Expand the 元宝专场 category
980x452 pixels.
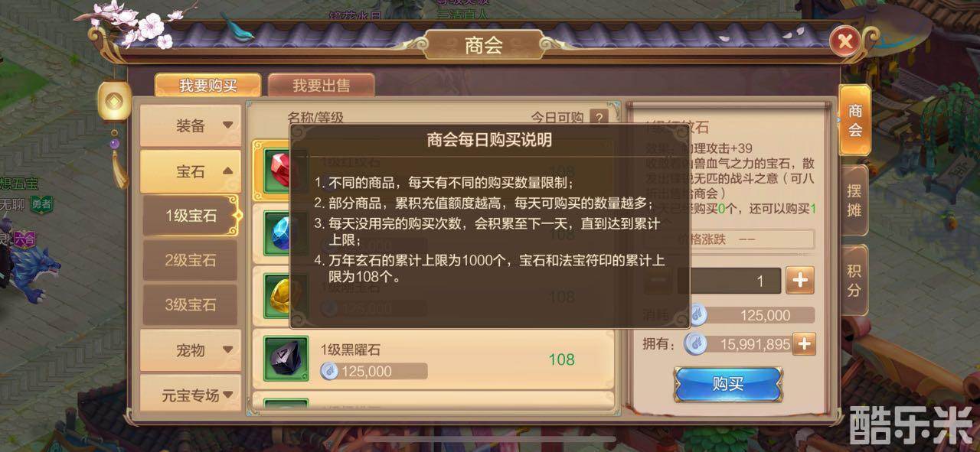click(x=190, y=395)
